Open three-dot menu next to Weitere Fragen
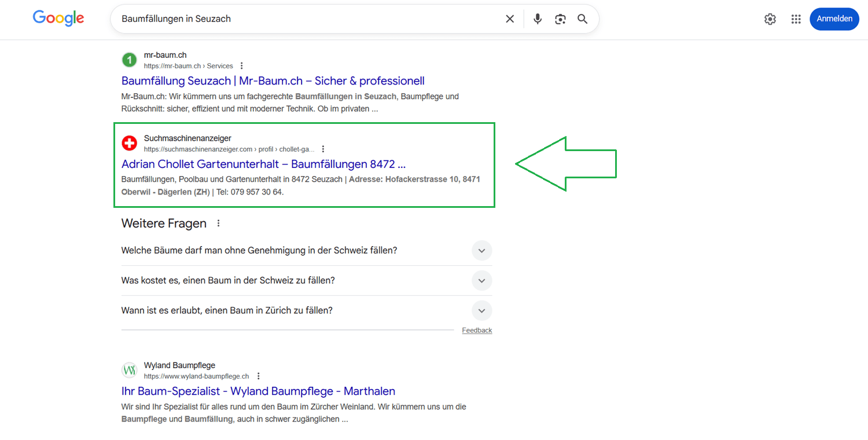Viewport: 868px width, 440px height. pos(218,223)
